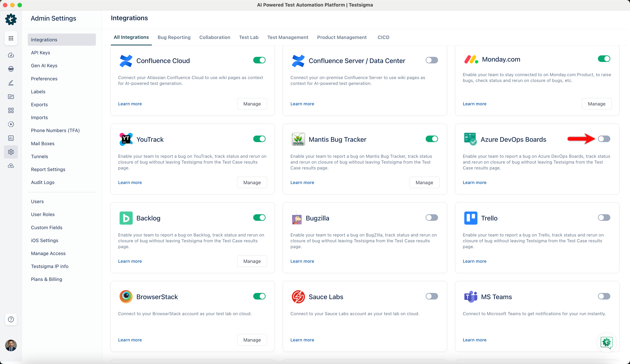Viewport: 630px width, 364px height.
Task: Disable the YouTrack integration toggle
Action: click(x=259, y=139)
